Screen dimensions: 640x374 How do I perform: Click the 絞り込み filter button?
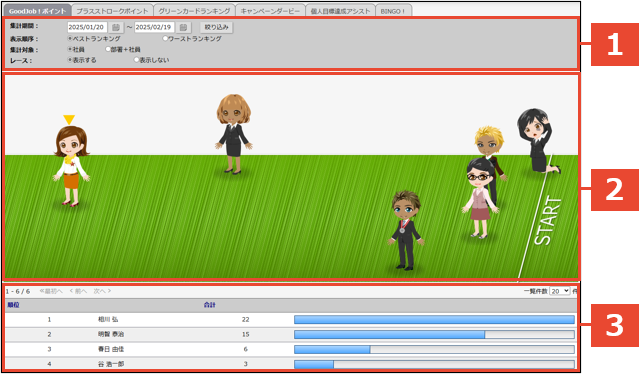[x=216, y=27]
